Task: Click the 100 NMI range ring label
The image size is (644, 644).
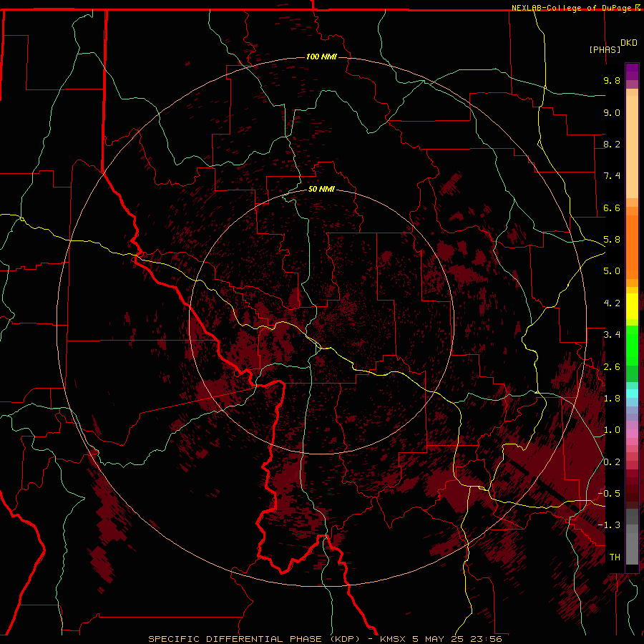Action: click(x=321, y=57)
